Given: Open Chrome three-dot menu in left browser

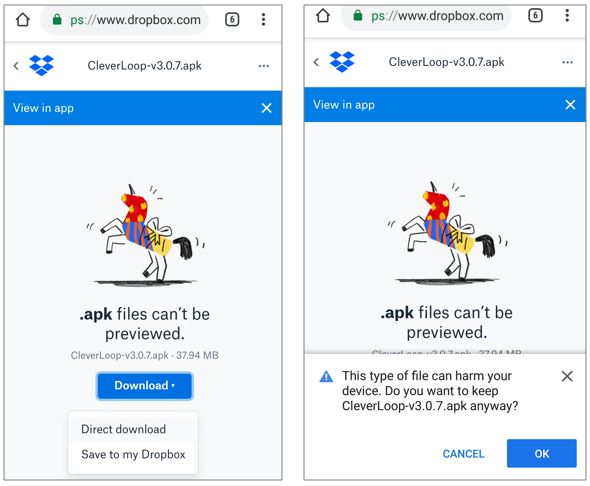Looking at the screenshot, I should 263,19.
